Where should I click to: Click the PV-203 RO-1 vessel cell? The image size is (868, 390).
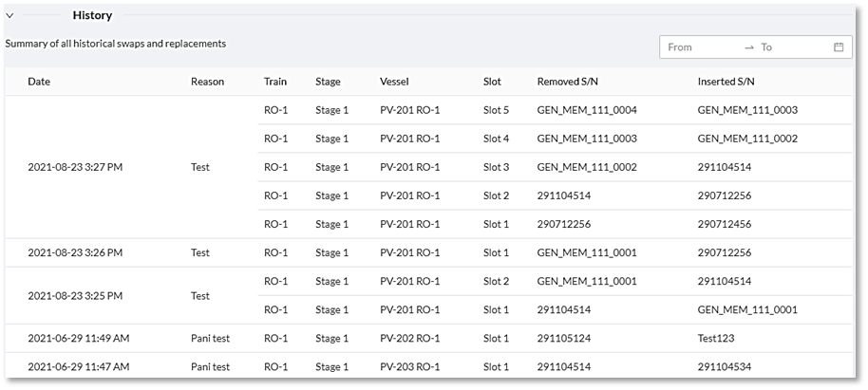click(x=409, y=367)
